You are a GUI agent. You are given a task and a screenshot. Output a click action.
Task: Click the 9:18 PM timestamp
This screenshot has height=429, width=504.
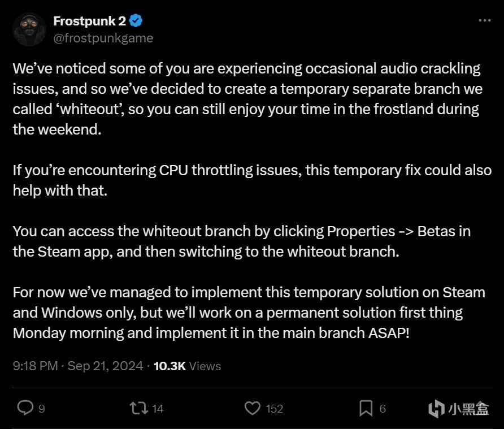(36, 366)
